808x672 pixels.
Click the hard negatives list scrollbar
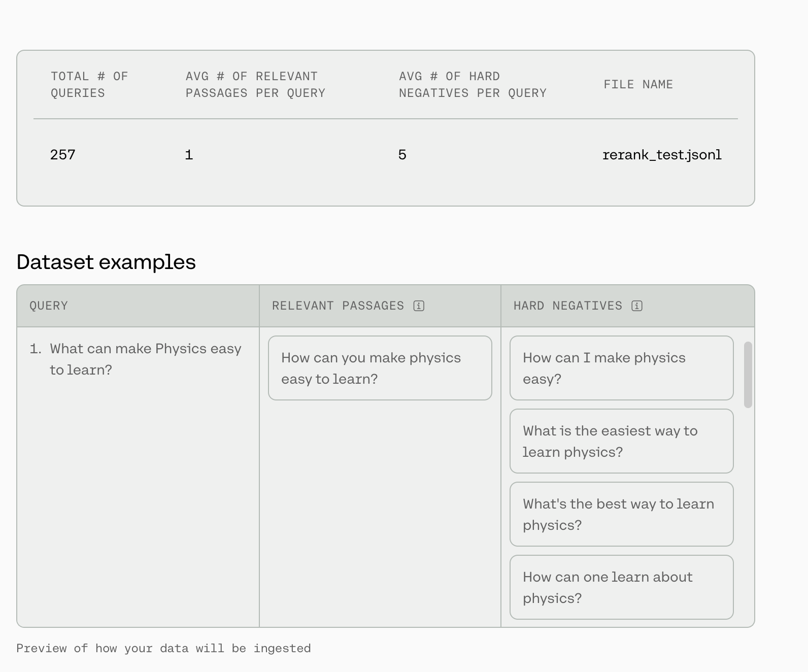(748, 375)
